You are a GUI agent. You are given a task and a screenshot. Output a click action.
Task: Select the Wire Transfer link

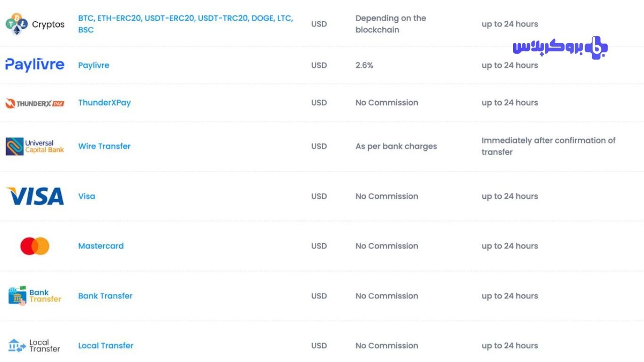click(x=104, y=146)
